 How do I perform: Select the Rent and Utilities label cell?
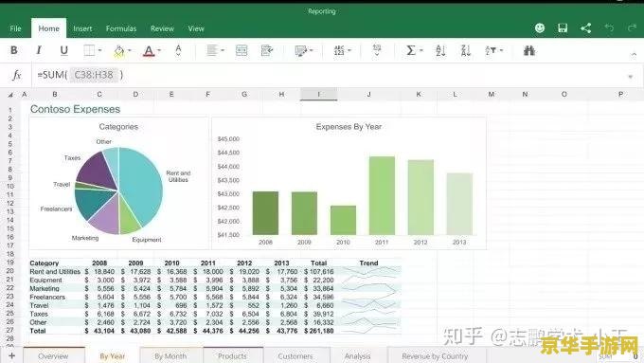click(55, 271)
